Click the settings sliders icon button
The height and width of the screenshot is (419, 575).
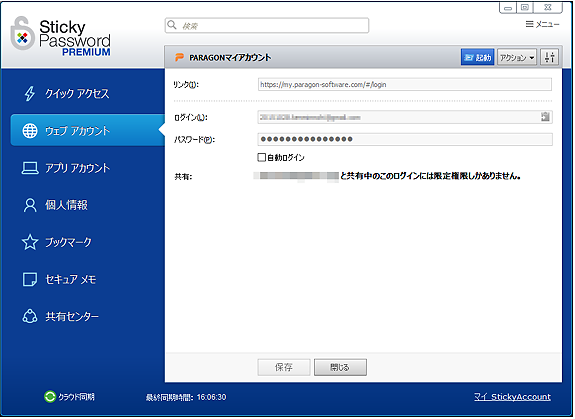(x=549, y=57)
